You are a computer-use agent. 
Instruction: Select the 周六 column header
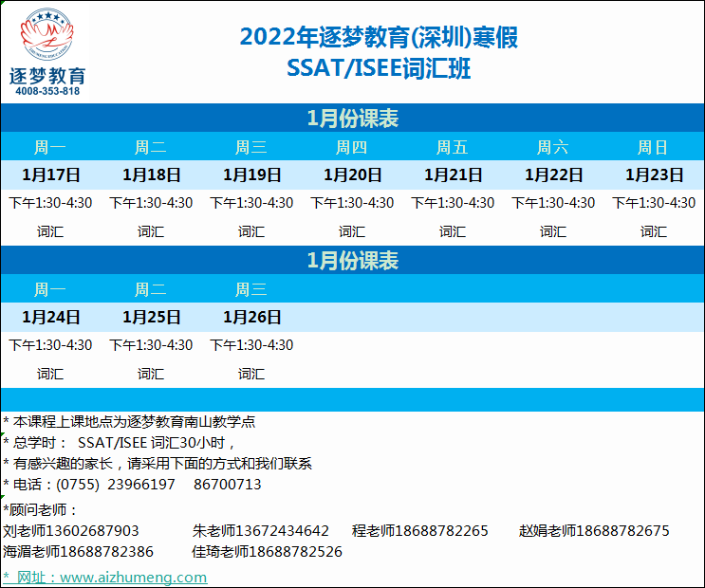552,147
